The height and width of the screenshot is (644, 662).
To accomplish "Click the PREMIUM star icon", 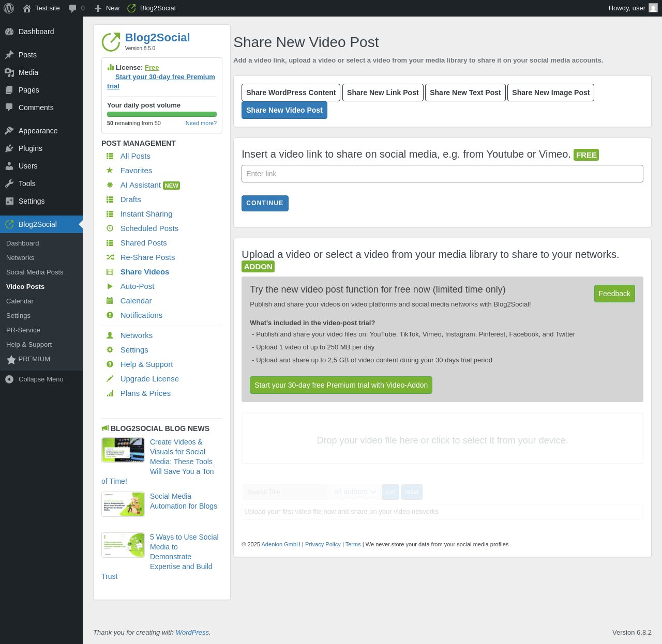I will point(11,360).
